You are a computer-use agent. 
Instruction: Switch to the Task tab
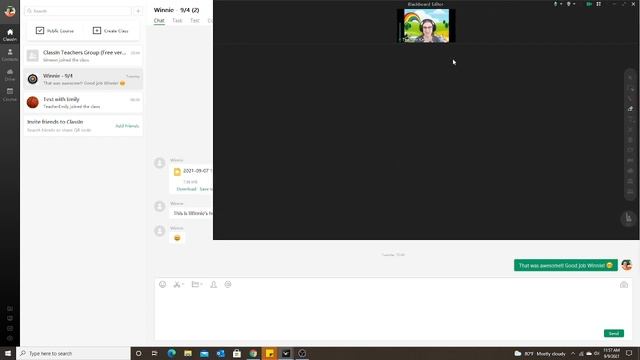click(177, 20)
